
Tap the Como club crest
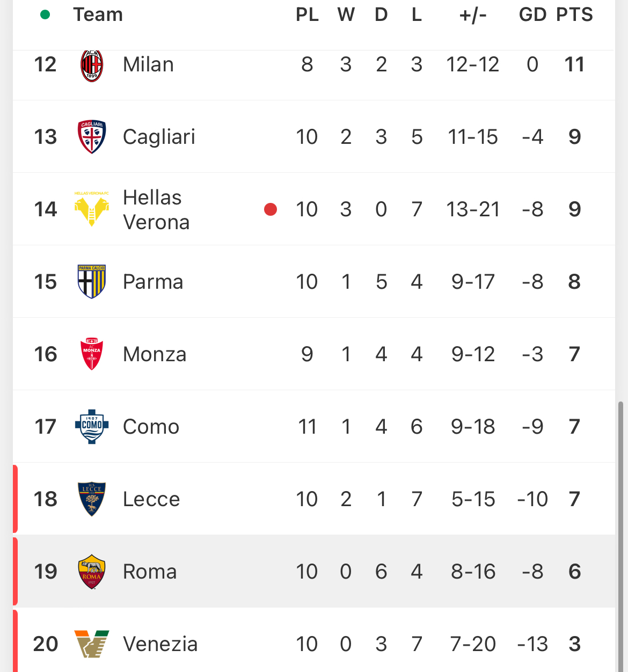(92, 426)
